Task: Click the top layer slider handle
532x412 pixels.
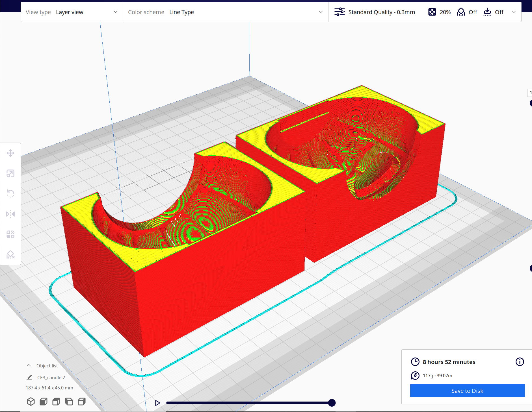Action: click(x=531, y=103)
